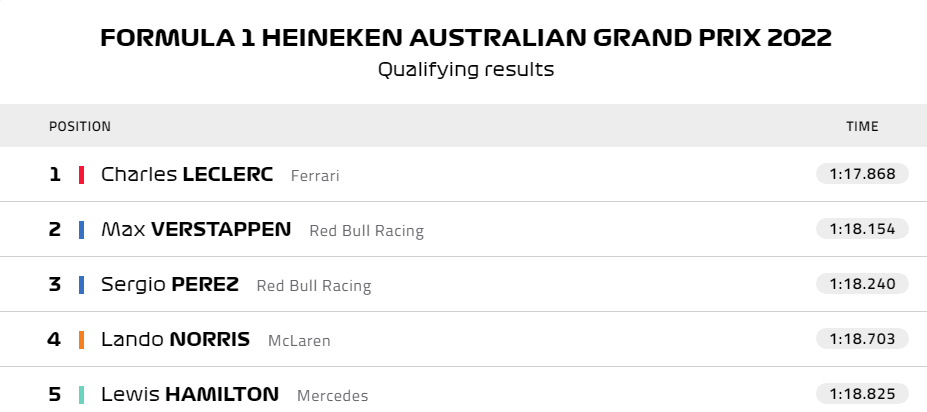This screenshot has height=412, width=927.
Task: Click Leclerc's red Ferrari color bar
Action: [81, 175]
